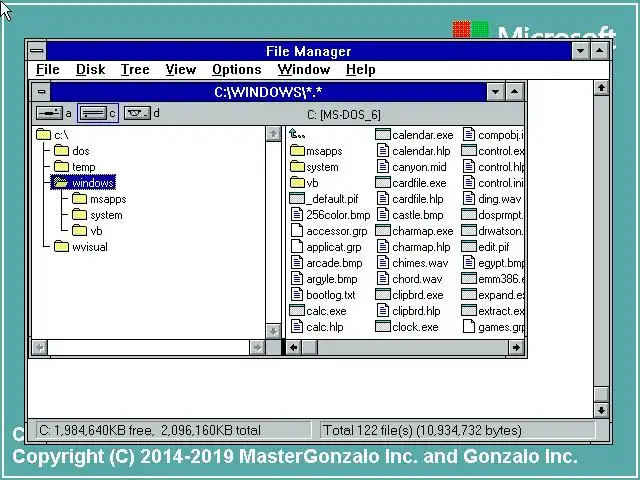
Task: Select the clipbrd.exe file
Action: [x=409, y=295]
